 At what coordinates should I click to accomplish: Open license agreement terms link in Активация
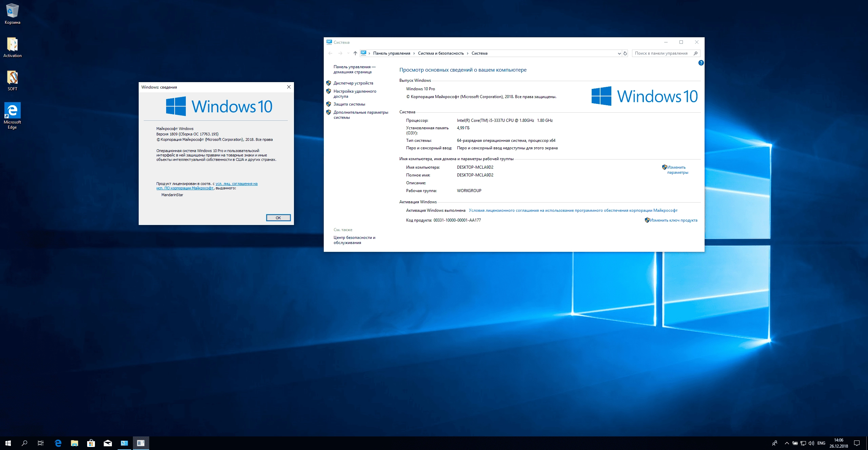573,210
